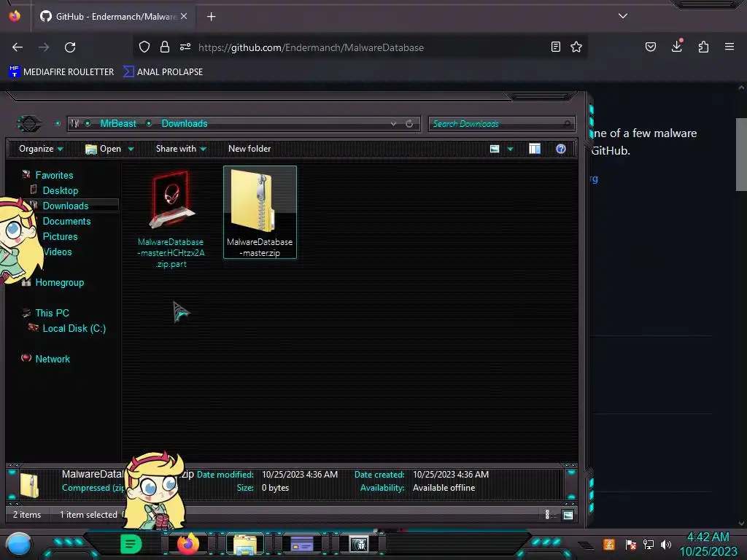Image resolution: width=747 pixels, height=560 pixels.
Task: Open Pictures in navigation pane
Action: pyautogui.click(x=60, y=236)
